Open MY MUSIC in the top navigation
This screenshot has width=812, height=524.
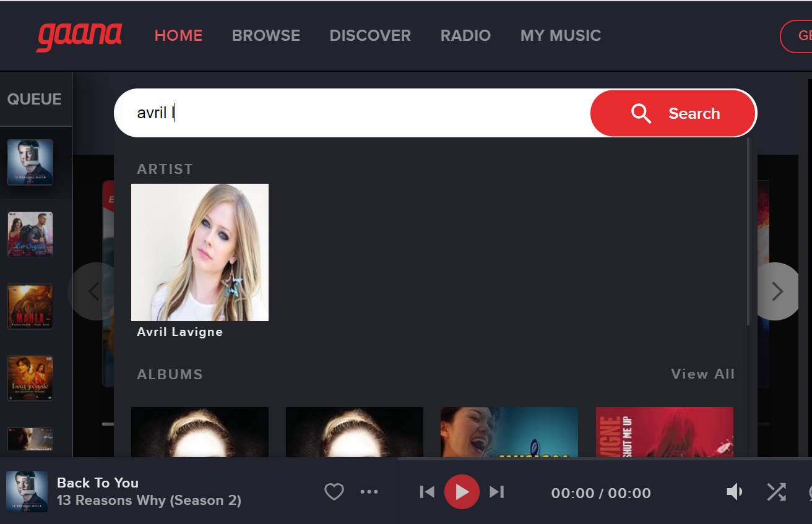pyautogui.click(x=561, y=36)
